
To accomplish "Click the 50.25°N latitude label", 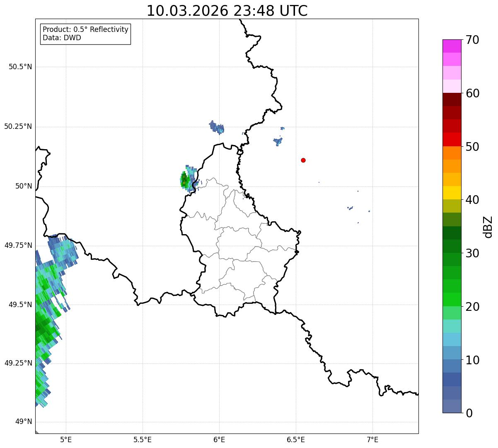I will pos(18,126).
